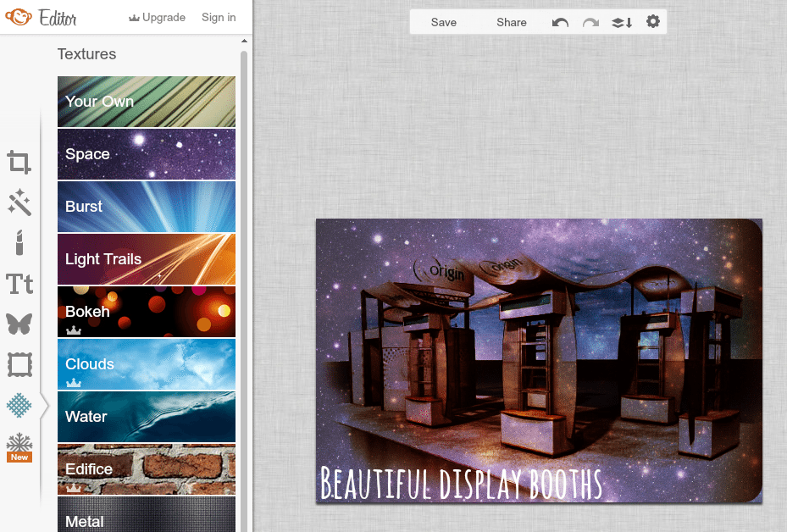Choose the Metal texture
This screenshot has width=787, height=532.
pos(147,514)
